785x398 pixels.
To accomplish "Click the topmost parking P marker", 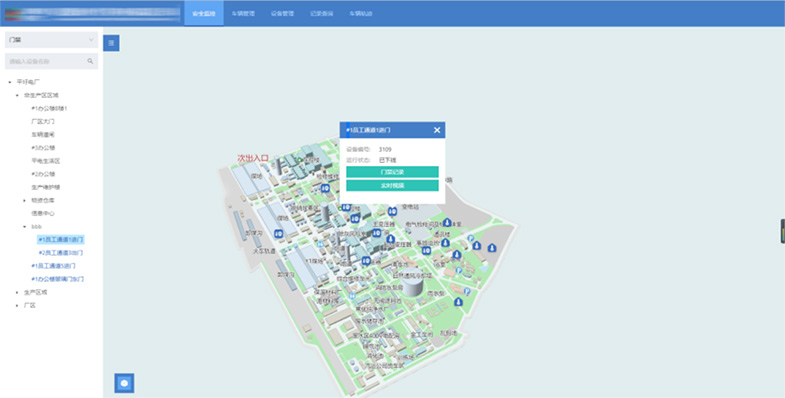I will coord(471,238).
